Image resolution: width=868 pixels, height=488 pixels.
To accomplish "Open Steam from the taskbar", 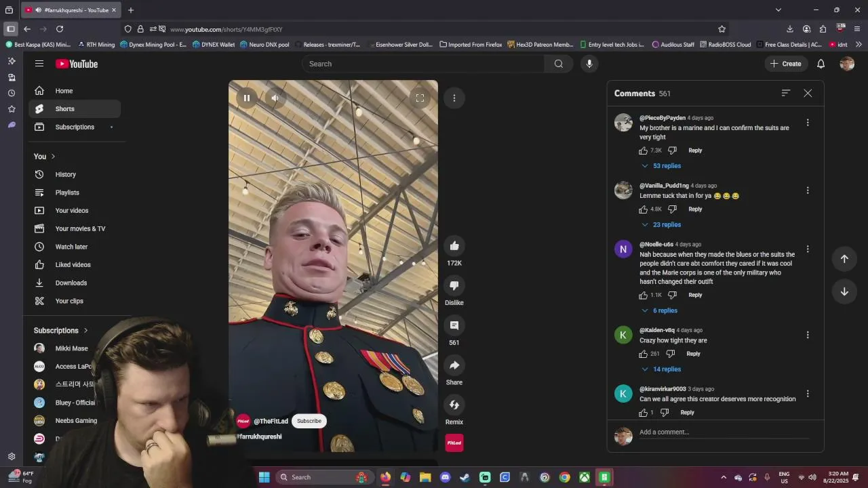I will tap(465, 477).
